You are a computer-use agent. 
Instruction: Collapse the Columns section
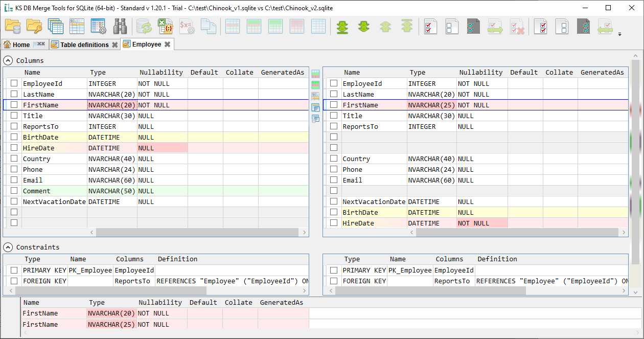coord(8,60)
